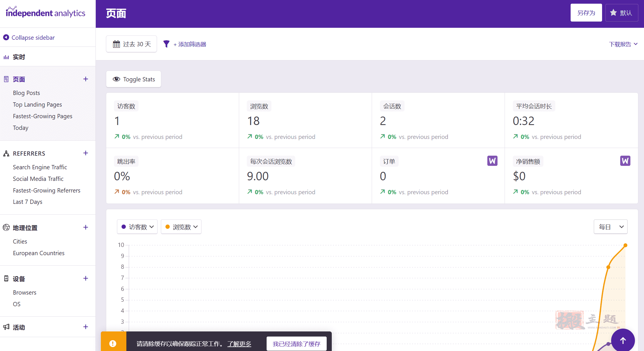Click the REFERRERS section icon

coord(6,153)
